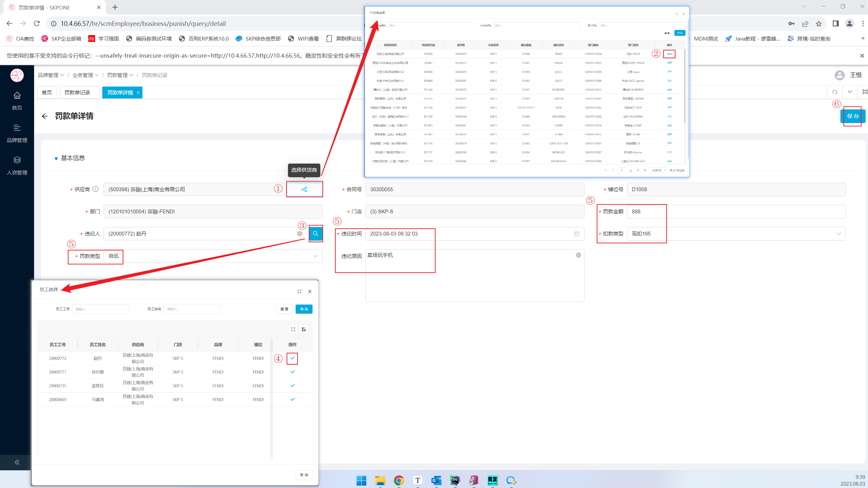Click the 违纪原因 textarea

coord(475,276)
